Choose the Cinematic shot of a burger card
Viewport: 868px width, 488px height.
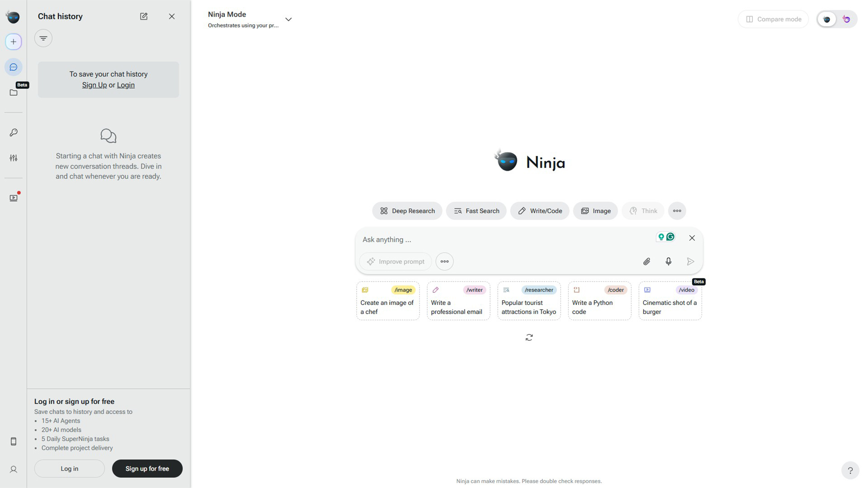point(670,301)
